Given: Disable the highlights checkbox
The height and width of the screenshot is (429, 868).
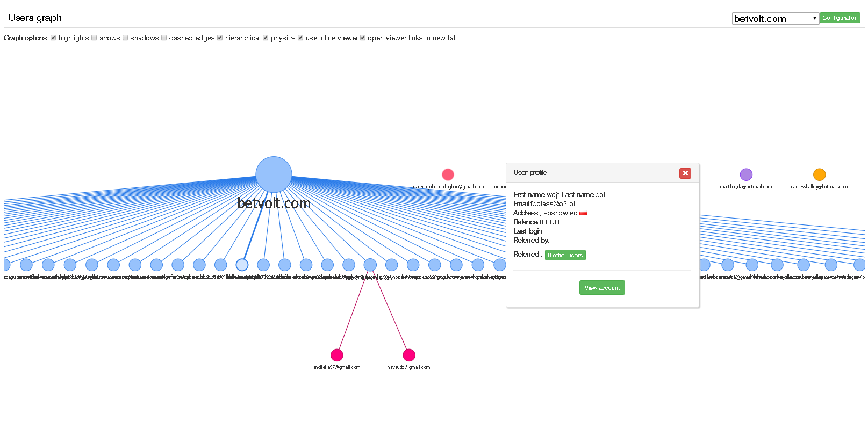Looking at the screenshot, I should [53, 38].
